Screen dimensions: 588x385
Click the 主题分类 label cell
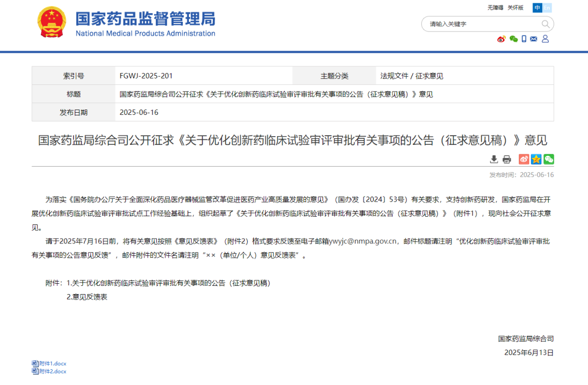pos(334,76)
